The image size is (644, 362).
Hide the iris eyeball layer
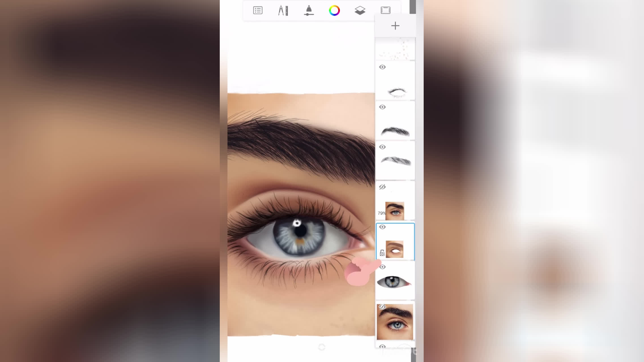point(382,267)
